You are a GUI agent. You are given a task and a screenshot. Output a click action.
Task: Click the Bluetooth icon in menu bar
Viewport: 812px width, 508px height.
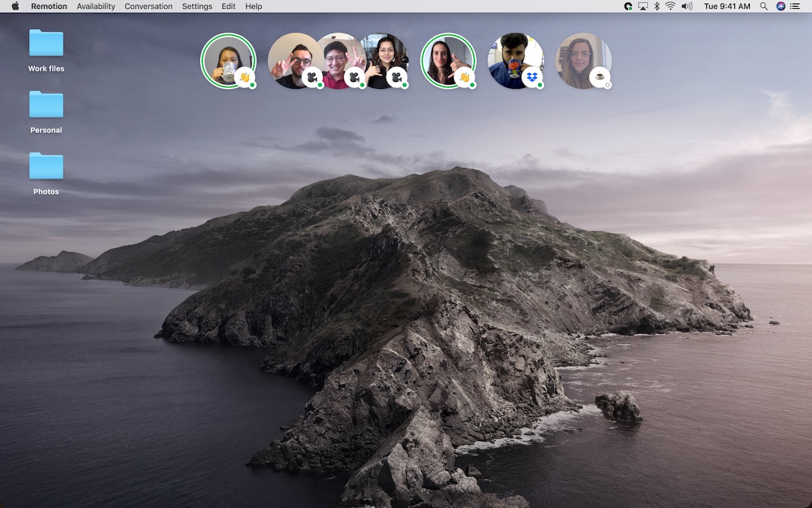(x=656, y=6)
